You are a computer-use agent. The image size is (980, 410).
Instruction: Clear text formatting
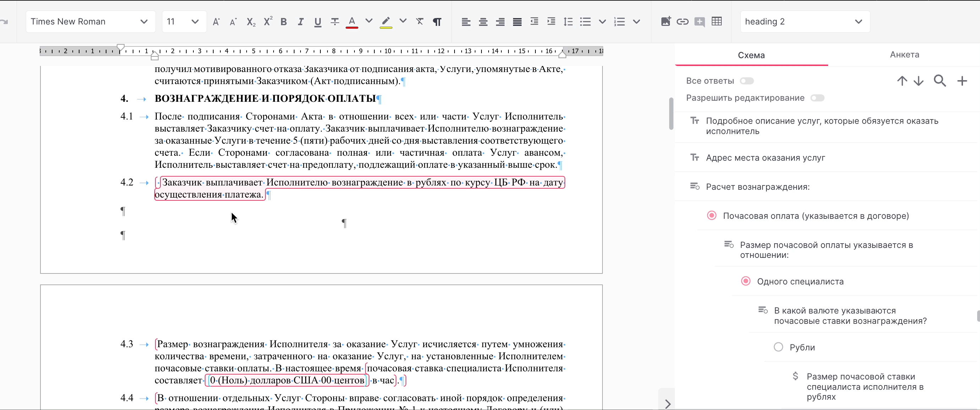click(x=420, y=22)
